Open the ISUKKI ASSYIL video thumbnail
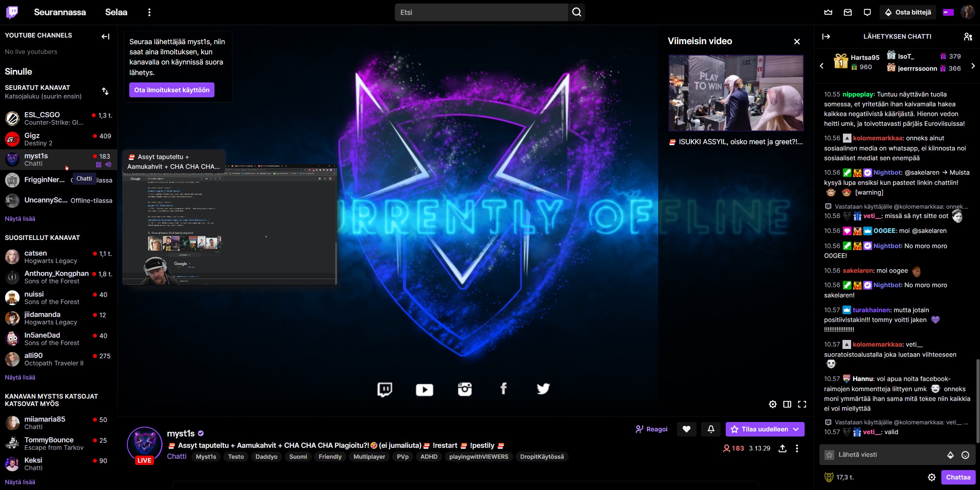The height and width of the screenshot is (490, 980). pos(736,93)
